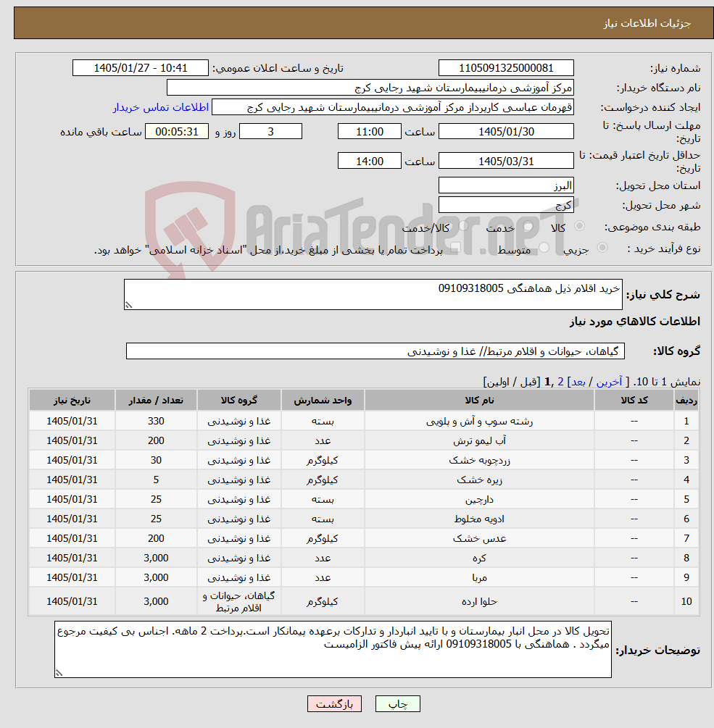
Task: Click the بازگشت back button
Action: 334,704
